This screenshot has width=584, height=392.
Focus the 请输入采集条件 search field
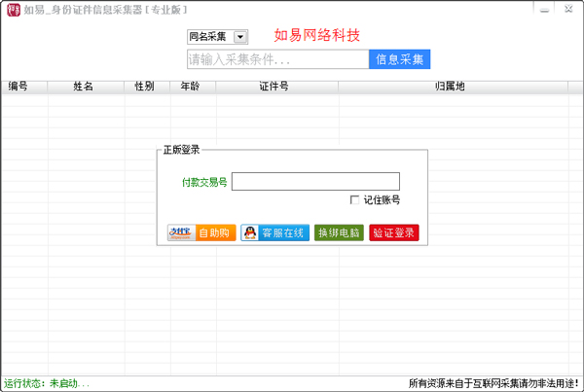pos(277,59)
